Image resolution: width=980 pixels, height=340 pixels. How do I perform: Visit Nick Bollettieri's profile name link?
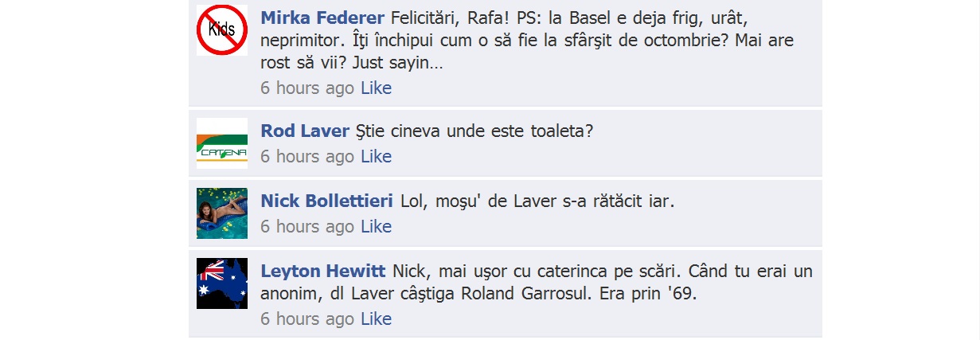point(327,201)
